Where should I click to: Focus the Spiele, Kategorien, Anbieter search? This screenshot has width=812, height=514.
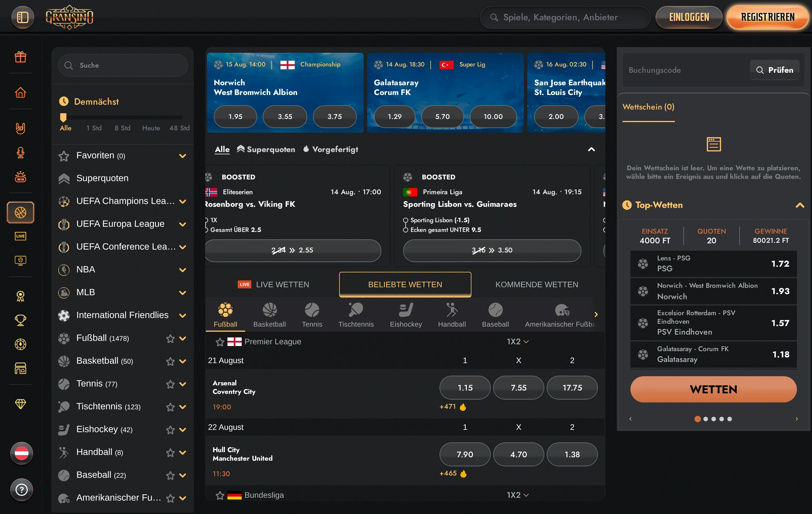[x=565, y=17]
